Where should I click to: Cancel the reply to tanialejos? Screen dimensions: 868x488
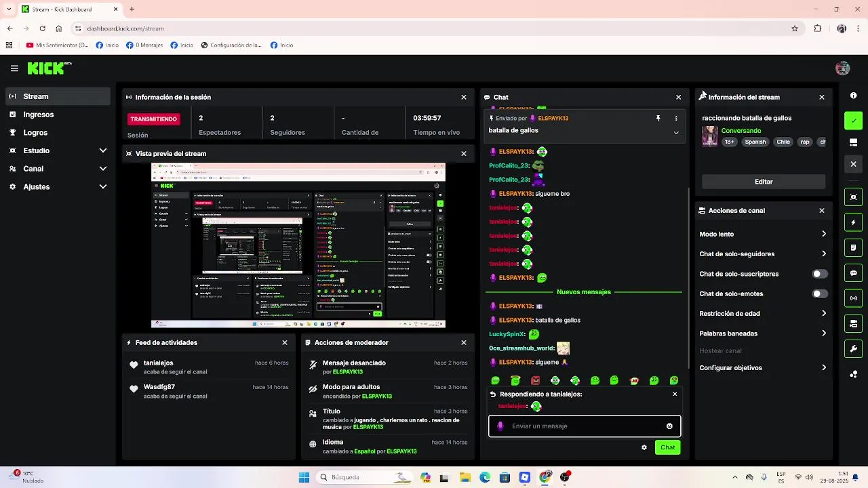click(674, 394)
